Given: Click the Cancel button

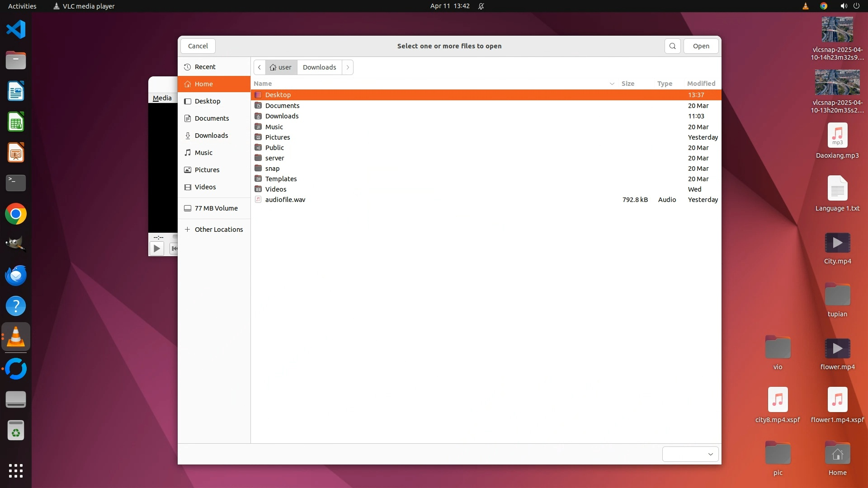Looking at the screenshot, I should (x=198, y=46).
